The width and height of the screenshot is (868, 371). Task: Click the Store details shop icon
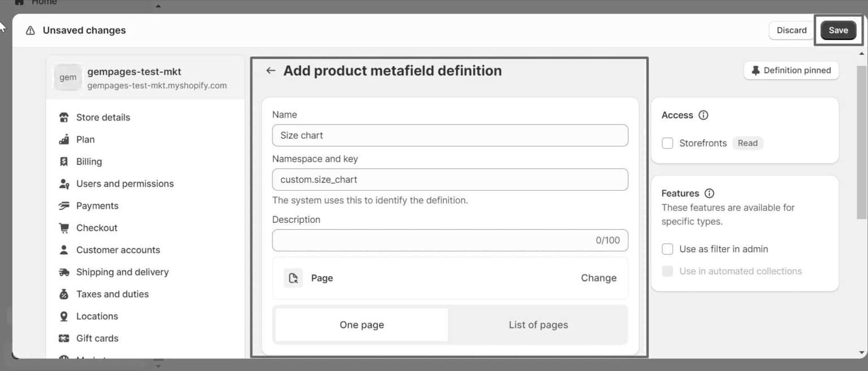click(x=64, y=118)
